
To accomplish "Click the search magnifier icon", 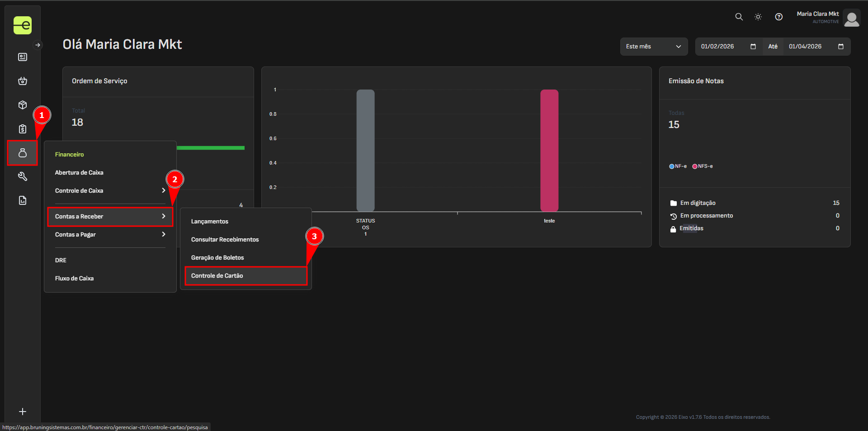I will coord(739,17).
